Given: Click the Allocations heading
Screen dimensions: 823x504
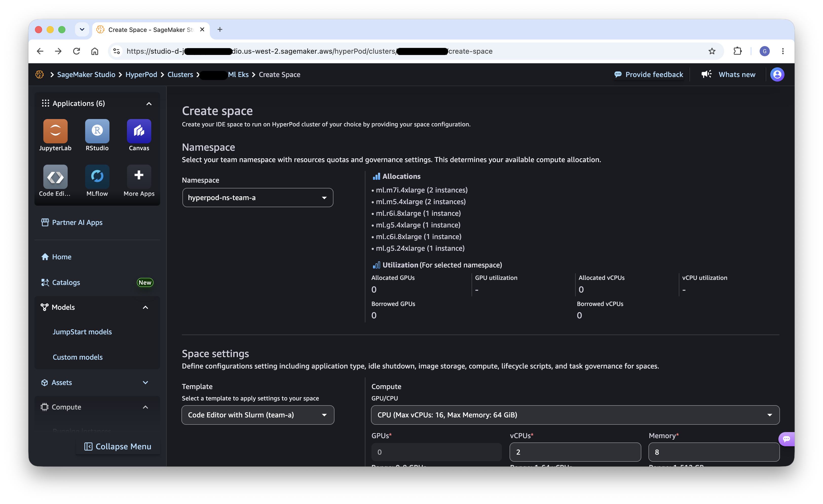Looking at the screenshot, I should (x=401, y=176).
